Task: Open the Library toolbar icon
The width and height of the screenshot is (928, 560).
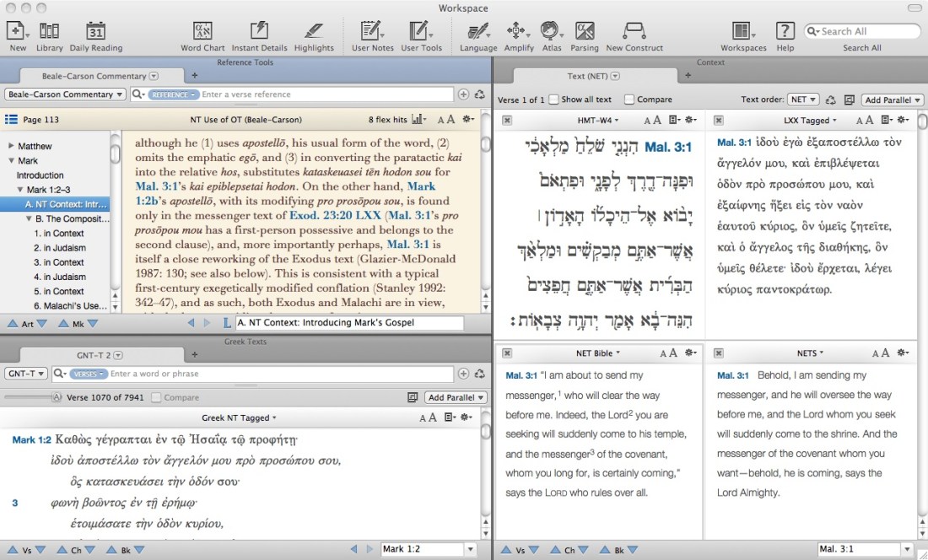Action: (x=49, y=32)
